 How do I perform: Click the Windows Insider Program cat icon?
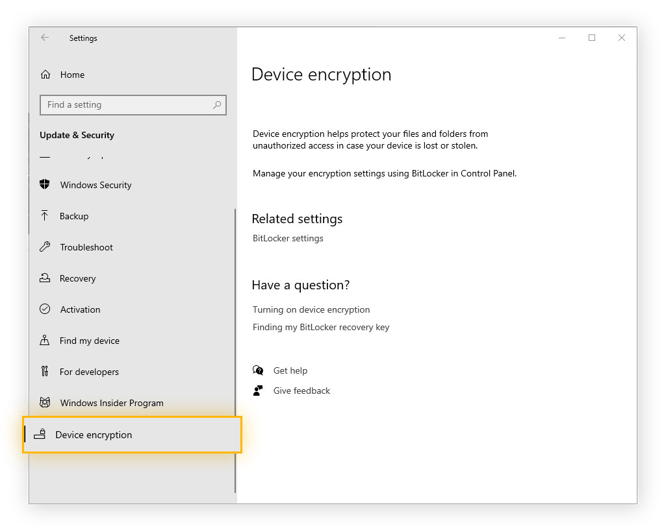44,402
